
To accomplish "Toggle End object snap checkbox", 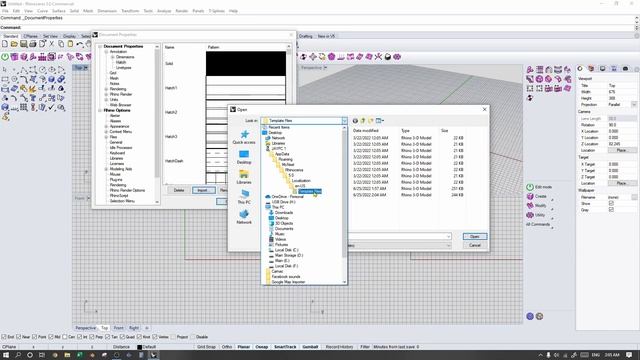I will (4, 337).
